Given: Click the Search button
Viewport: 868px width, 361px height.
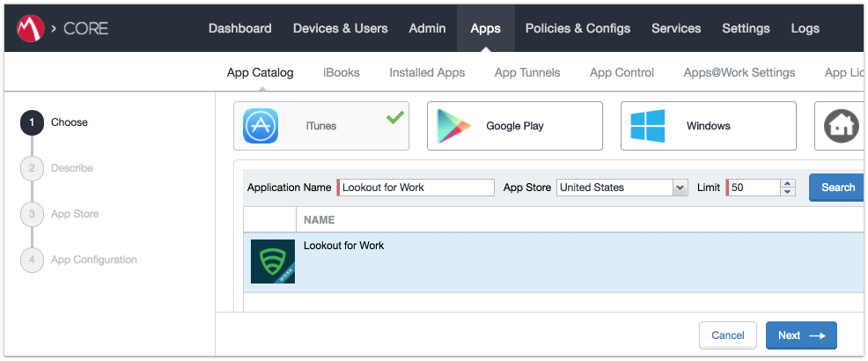Looking at the screenshot, I should coord(837,188).
